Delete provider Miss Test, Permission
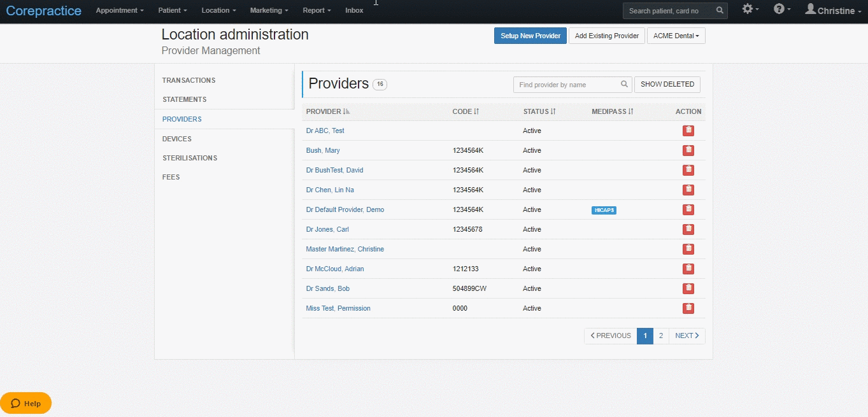 point(688,308)
